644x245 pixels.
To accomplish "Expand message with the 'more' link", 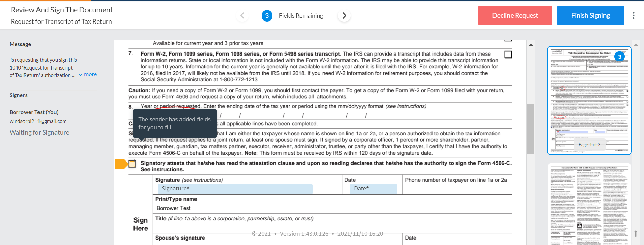I will pos(88,74).
